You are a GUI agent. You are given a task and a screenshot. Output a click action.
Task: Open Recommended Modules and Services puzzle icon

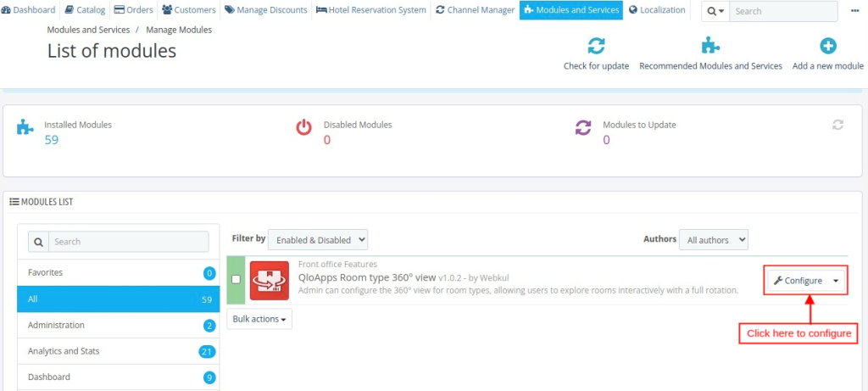pos(709,46)
